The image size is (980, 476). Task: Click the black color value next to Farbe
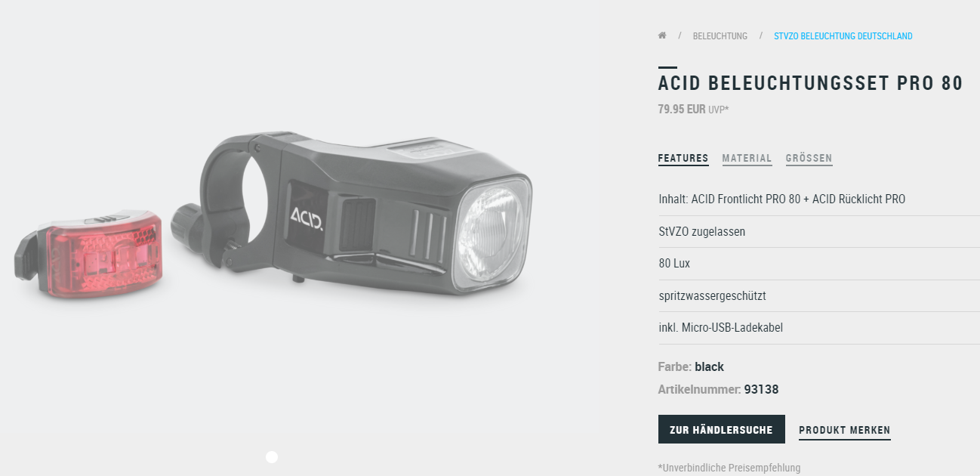tap(709, 367)
